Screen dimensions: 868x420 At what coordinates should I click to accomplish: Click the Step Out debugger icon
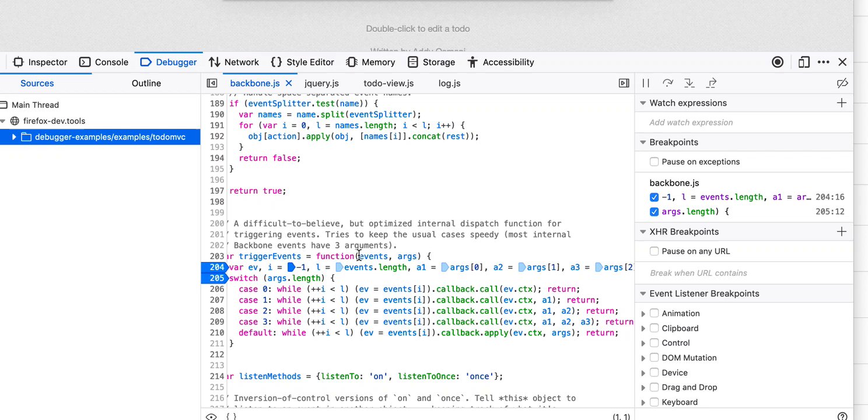point(711,83)
